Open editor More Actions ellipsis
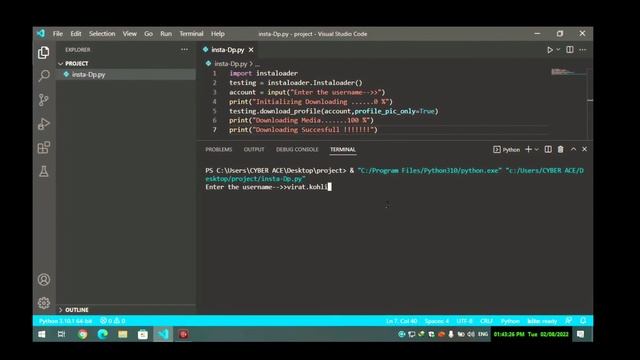This screenshot has height=360, width=640. [x=583, y=50]
